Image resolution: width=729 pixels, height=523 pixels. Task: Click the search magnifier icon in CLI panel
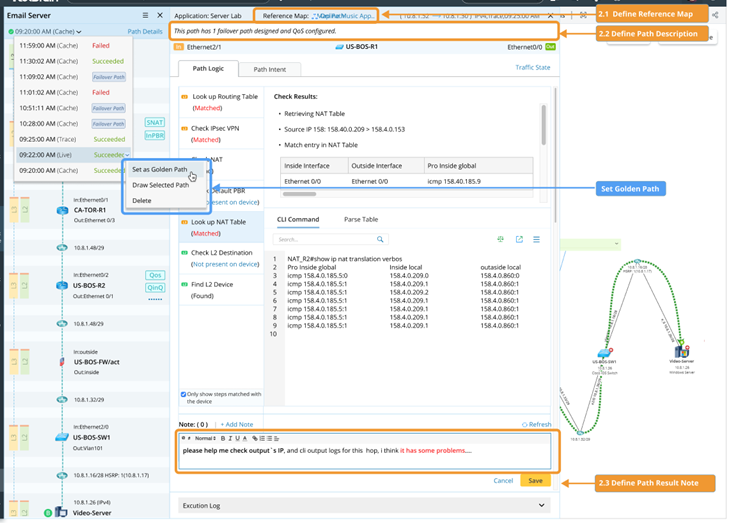point(380,240)
